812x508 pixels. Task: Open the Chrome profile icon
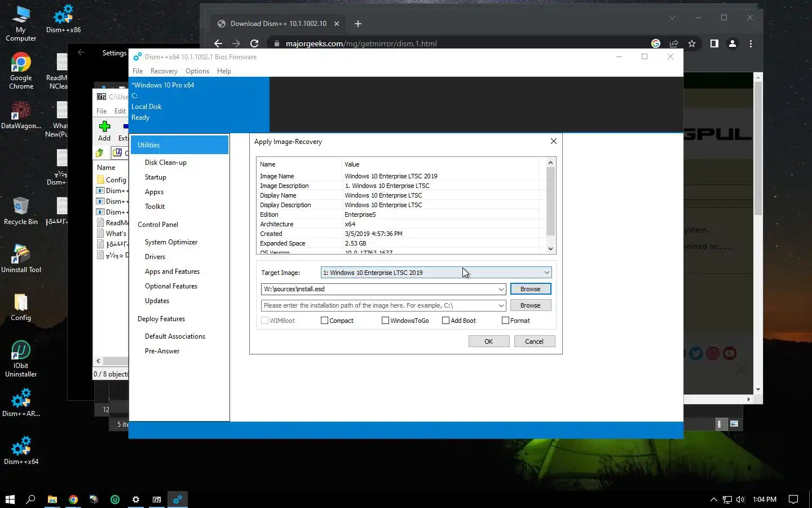pyautogui.click(x=732, y=43)
